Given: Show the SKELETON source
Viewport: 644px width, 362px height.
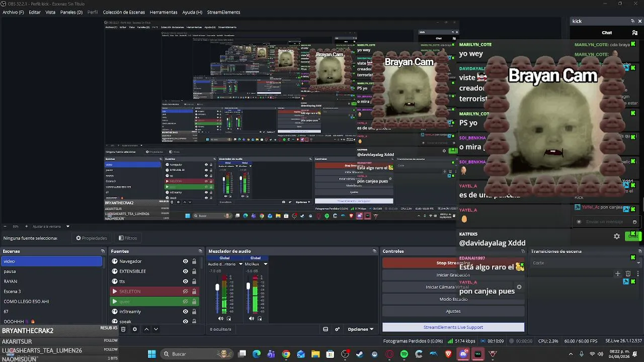Looking at the screenshot, I should pos(186,292).
